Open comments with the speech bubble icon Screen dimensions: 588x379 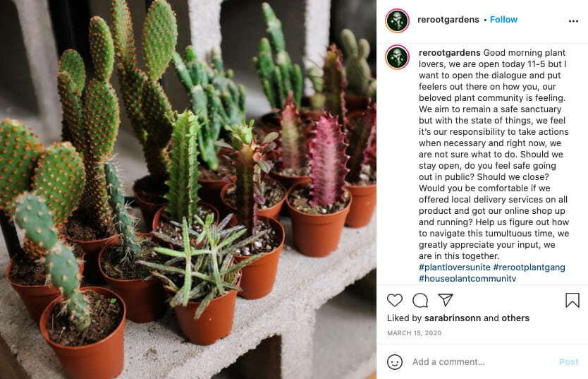click(x=420, y=300)
